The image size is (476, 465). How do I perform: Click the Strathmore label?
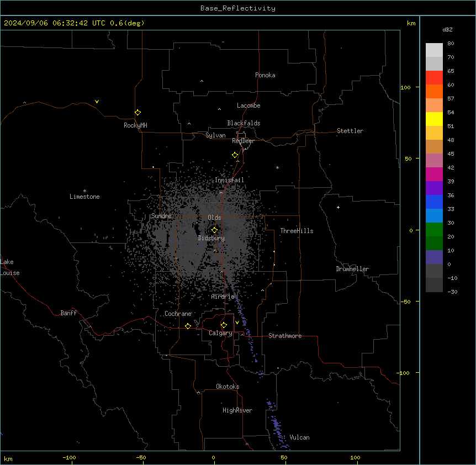pyautogui.click(x=285, y=336)
